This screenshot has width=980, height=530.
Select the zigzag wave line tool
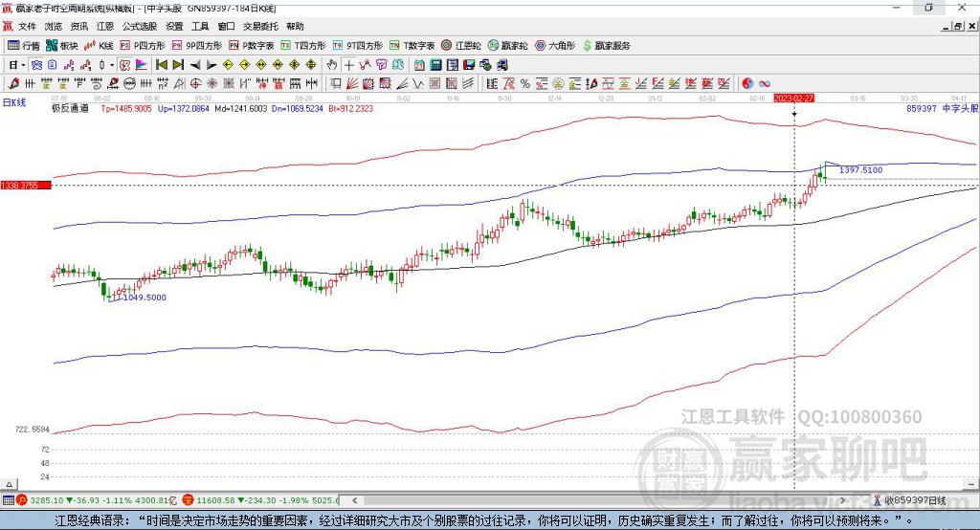pos(418,84)
